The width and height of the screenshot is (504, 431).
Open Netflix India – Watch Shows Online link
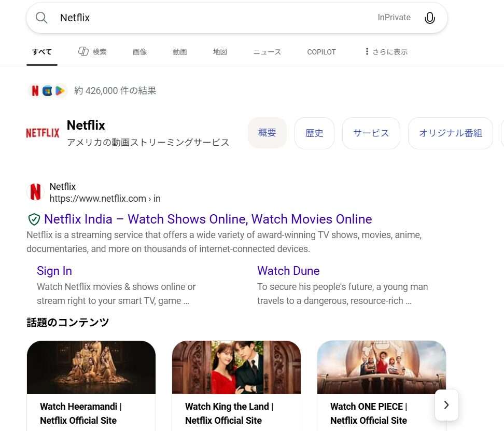pyautogui.click(x=208, y=219)
